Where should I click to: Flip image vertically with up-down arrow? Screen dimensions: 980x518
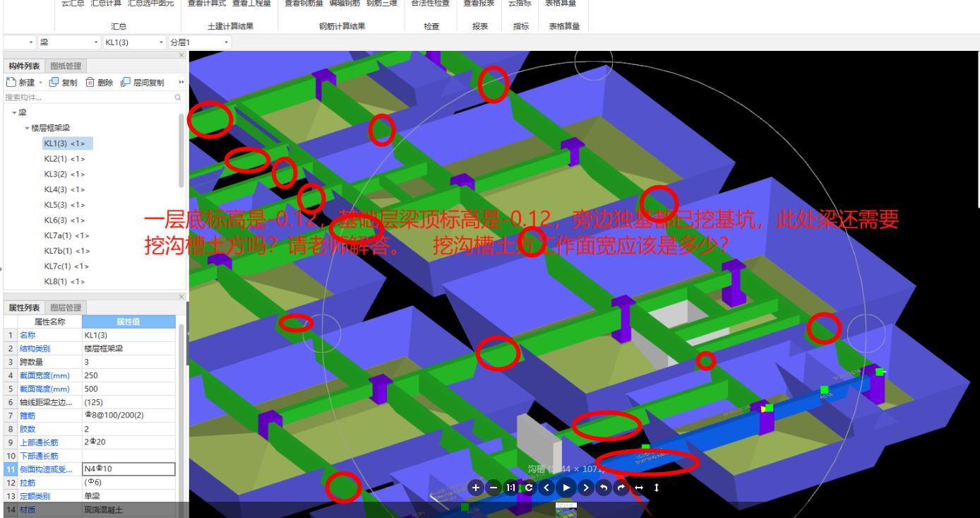click(657, 488)
